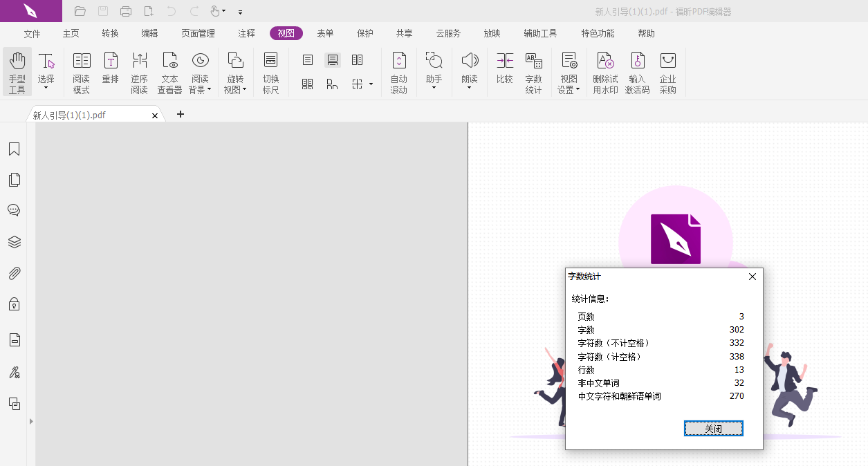Viewport: 868px width, 466px height.
Task: Switch to the 表单 ribbon tab
Action: click(x=325, y=32)
